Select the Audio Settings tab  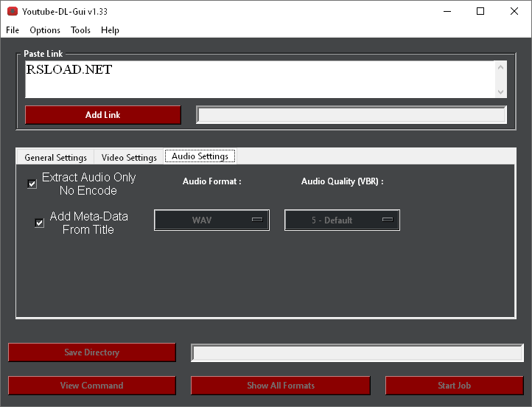(200, 156)
